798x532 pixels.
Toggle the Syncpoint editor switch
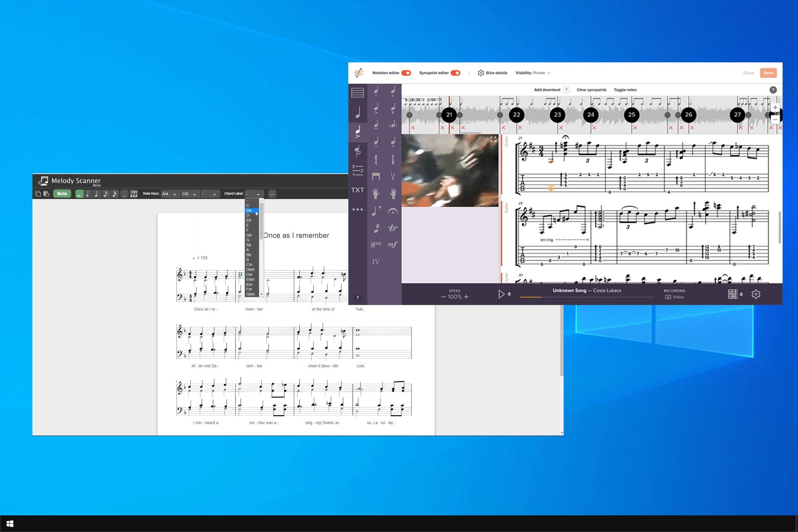click(x=456, y=73)
